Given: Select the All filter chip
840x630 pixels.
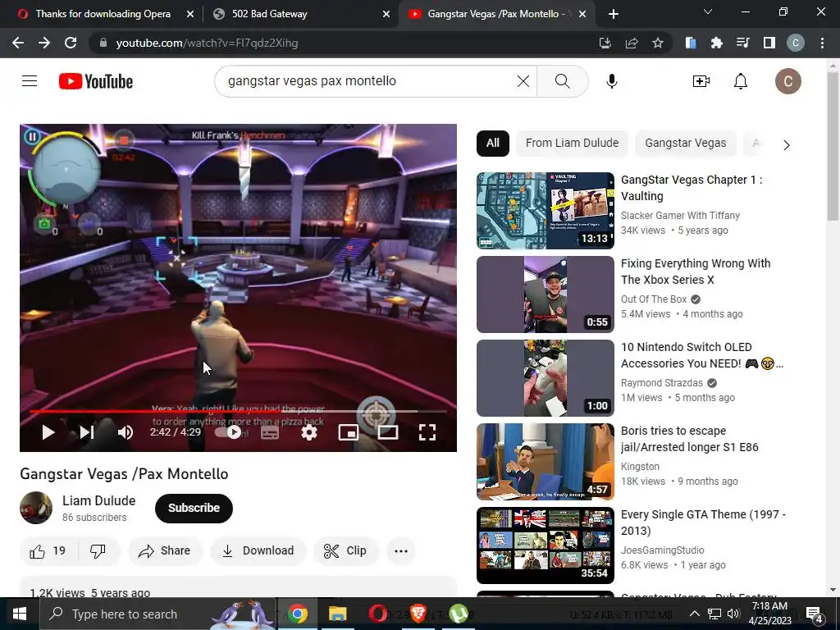Looking at the screenshot, I should [493, 143].
